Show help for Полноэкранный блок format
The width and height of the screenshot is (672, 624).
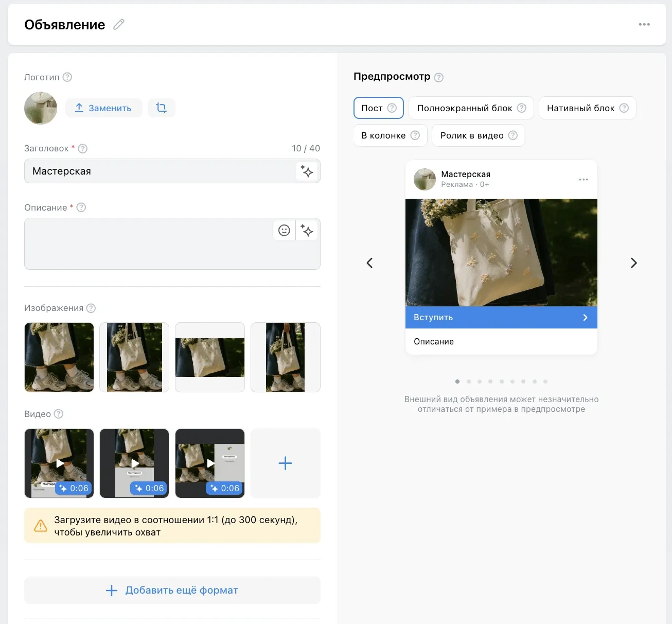coord(522,108)
